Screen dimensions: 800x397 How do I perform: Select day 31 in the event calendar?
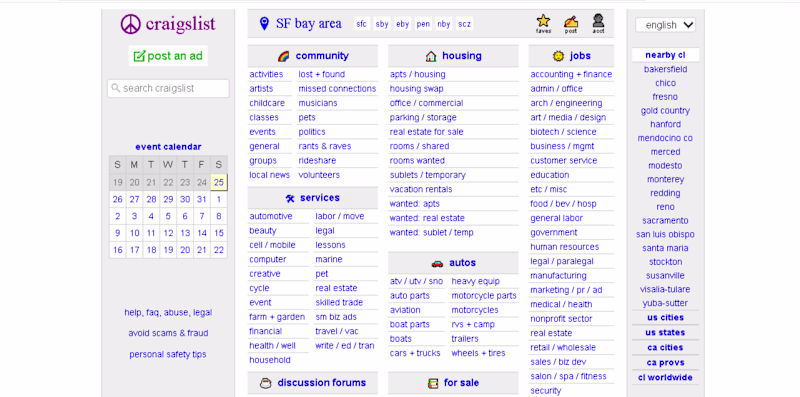click(x=202, y=200)
